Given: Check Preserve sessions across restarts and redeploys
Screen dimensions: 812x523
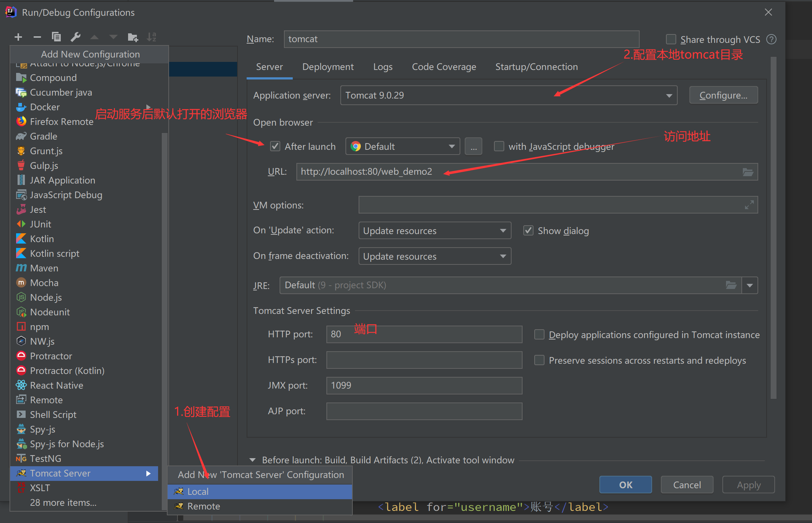Looking at the screenshot, I should tap(539, 360).
